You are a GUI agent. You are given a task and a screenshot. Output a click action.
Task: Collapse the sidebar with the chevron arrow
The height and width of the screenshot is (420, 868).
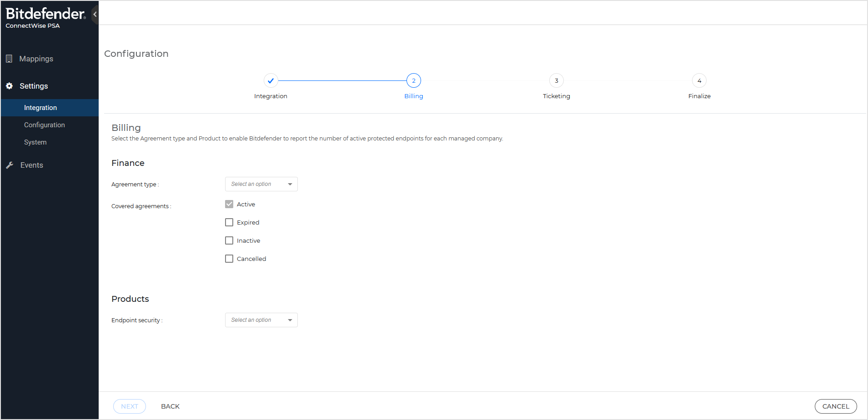click(95, 14)
